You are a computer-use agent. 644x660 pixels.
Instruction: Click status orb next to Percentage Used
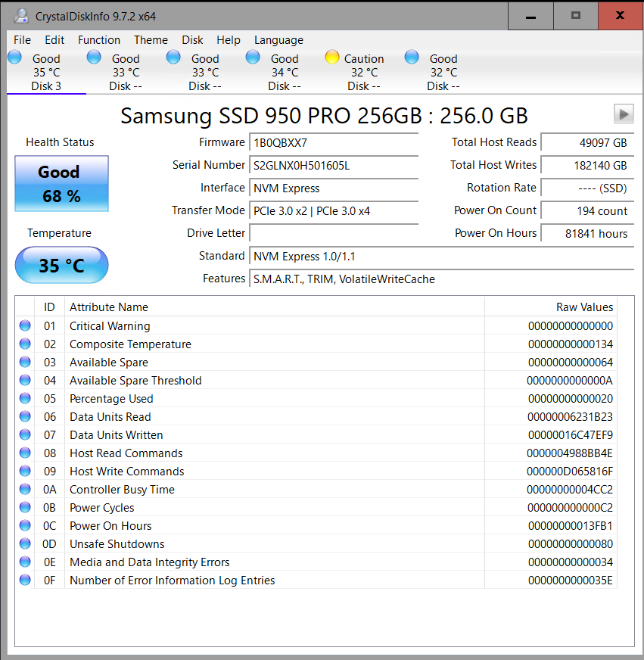(x=25, y=399)
